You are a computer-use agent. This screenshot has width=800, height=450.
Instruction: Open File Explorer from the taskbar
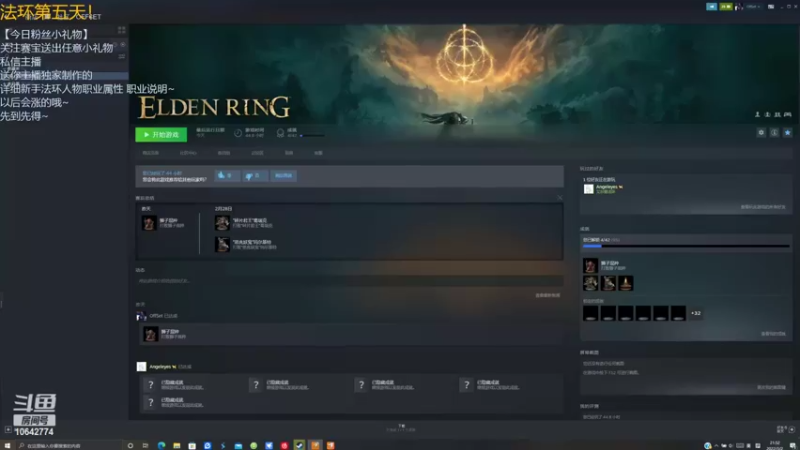pyautogui.click(x=177, y=445)
